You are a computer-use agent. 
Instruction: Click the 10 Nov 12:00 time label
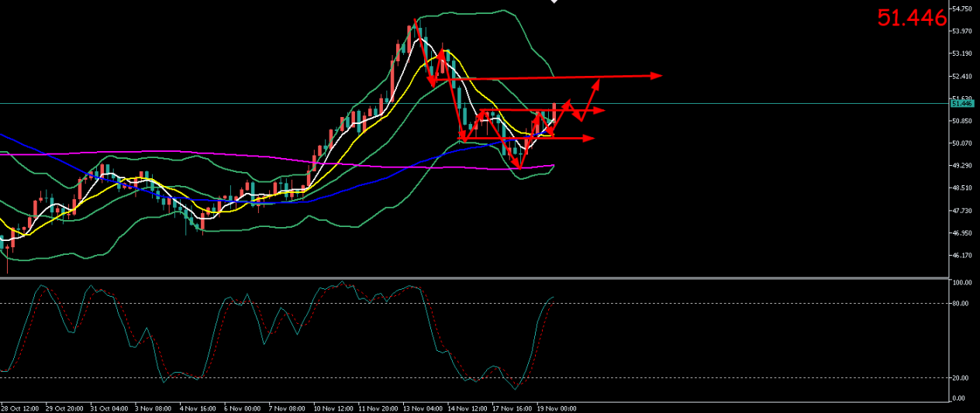[332, 408]
